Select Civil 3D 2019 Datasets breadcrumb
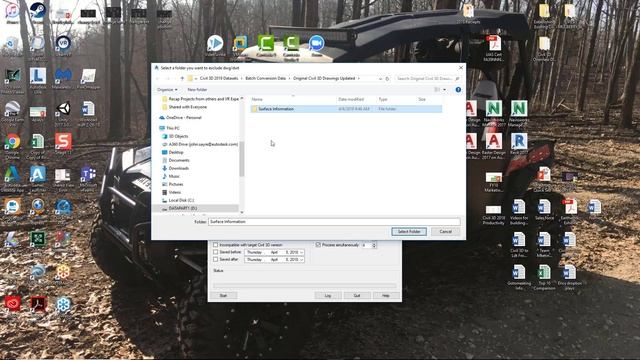 pos(219,78)
